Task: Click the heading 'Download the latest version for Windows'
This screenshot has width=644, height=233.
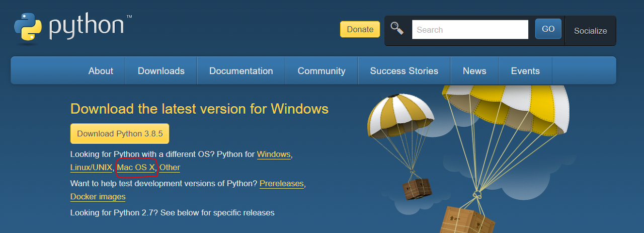Action: coord(199,109)
